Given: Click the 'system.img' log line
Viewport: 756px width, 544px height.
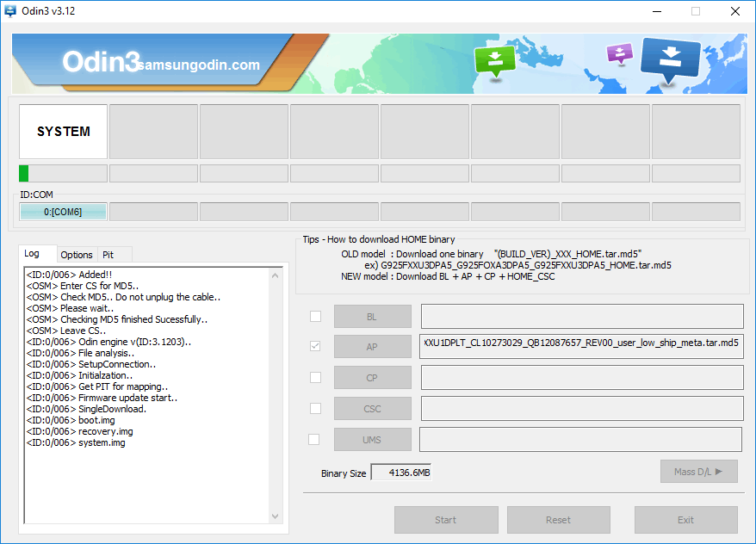Looking at the screenshot, I should click(76, 442).
